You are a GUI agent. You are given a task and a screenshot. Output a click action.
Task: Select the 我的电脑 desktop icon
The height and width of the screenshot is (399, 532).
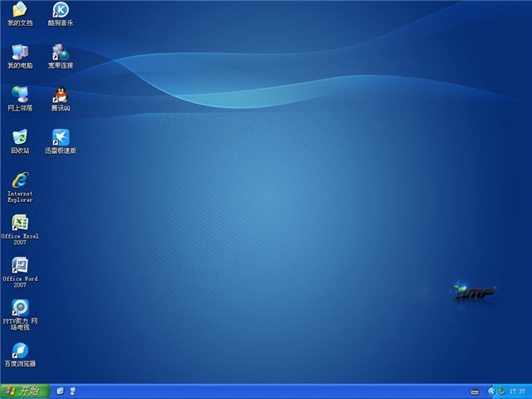pos(20,57)
